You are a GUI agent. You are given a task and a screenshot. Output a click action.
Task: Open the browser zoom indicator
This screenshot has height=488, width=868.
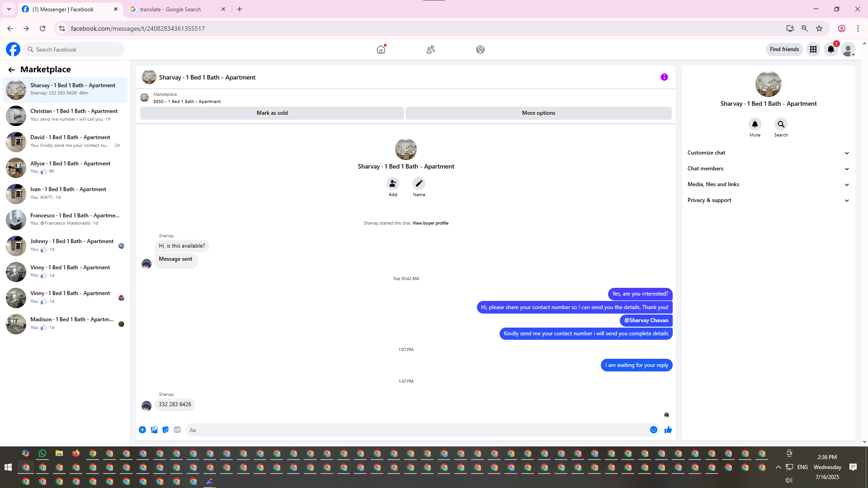tap(805, 28)
